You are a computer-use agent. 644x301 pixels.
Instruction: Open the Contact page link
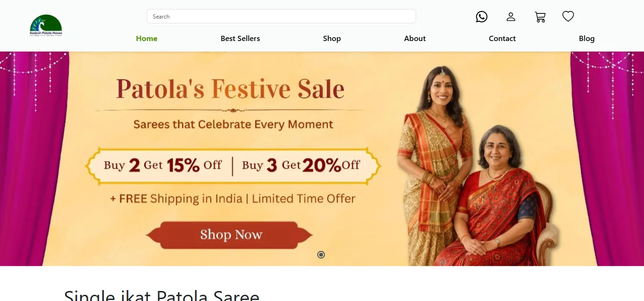[502, 39]
